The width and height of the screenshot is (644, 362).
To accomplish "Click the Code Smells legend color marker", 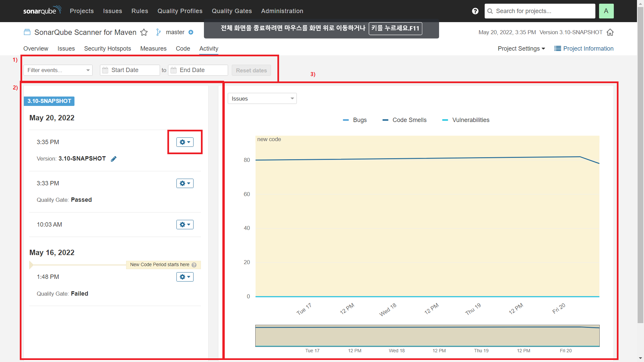I will (x=385, y=120).
